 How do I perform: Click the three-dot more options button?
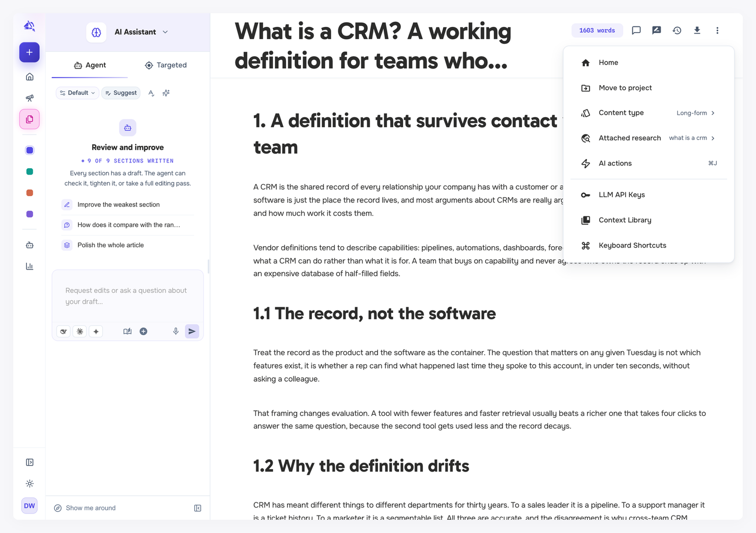(x=717, y=30)
